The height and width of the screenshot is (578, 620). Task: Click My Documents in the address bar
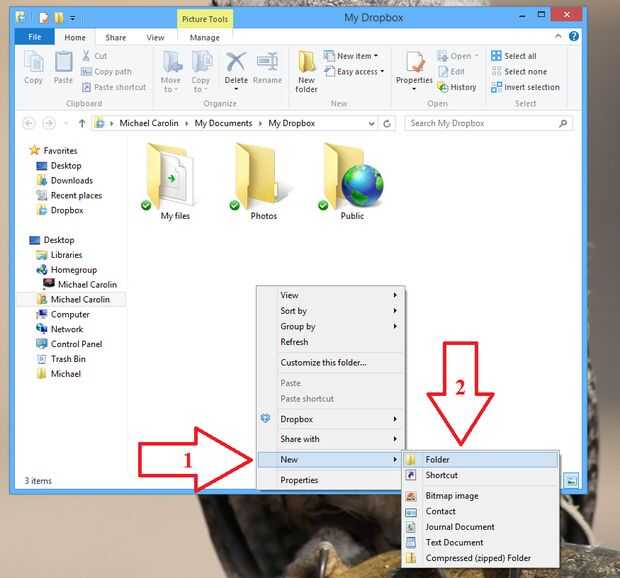pyautogui.click(x=223, y=123)
